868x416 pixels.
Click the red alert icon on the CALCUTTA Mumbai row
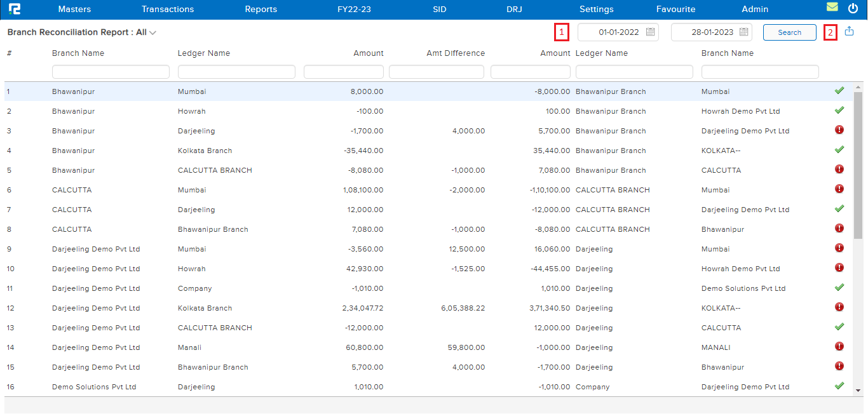839,189
